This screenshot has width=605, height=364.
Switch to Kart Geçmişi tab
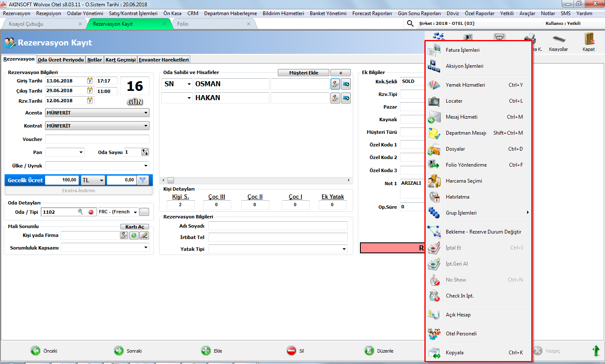[x=121, y=60]
